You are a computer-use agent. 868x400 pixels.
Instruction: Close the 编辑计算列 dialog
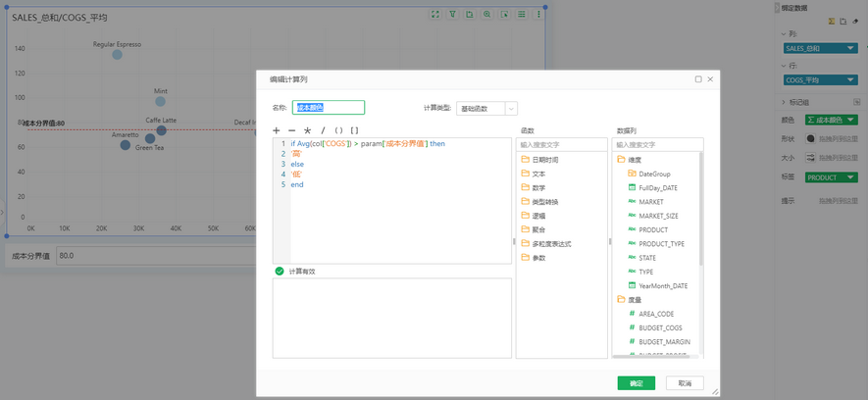click(710, 79)
